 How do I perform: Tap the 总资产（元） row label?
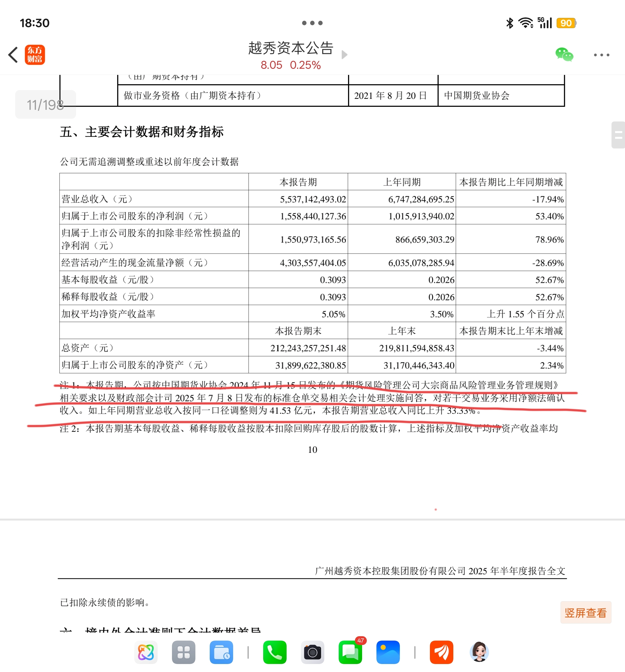87,348
